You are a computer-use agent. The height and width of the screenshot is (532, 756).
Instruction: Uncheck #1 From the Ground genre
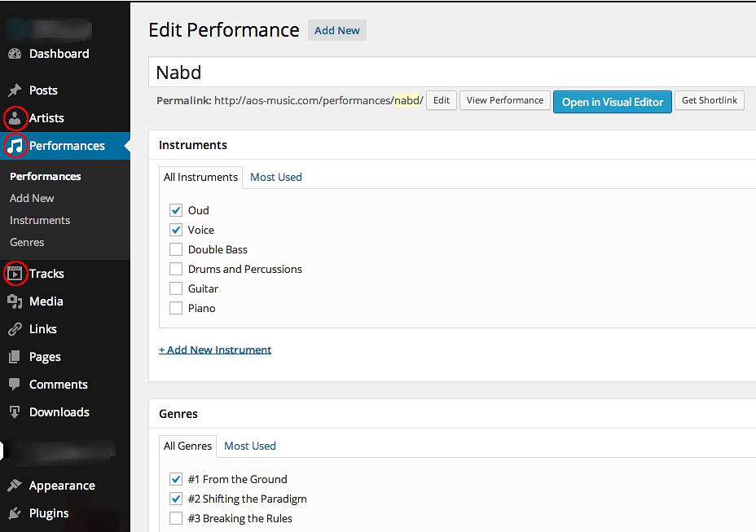click(176, 479)
